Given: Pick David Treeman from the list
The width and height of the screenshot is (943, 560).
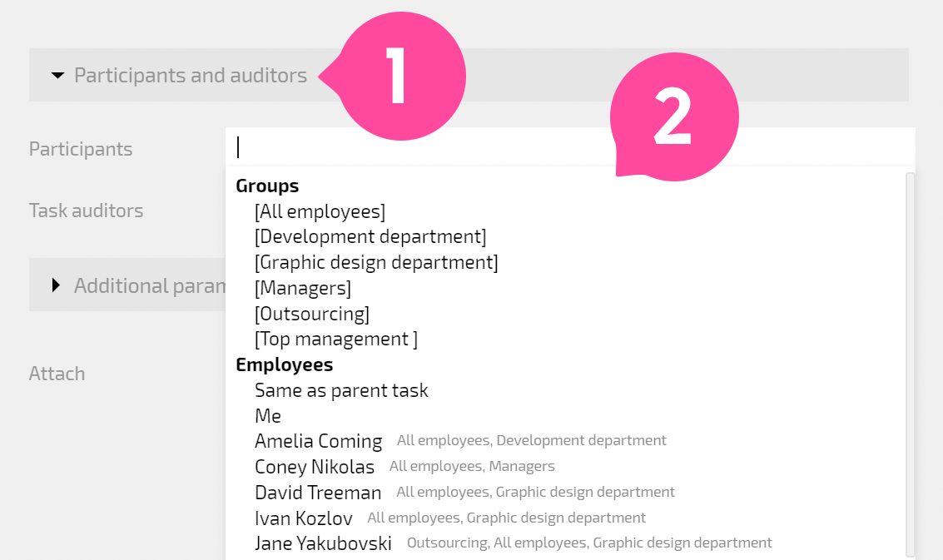Looking at the screenshot, I should point(318,493).
